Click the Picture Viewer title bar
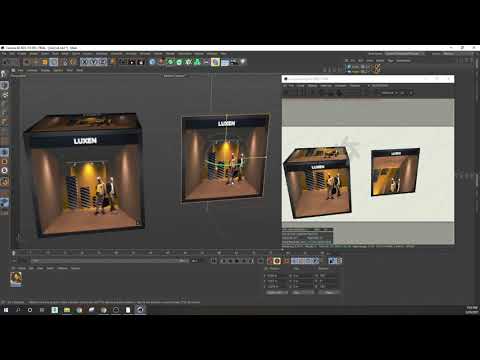 pos(368,79)
